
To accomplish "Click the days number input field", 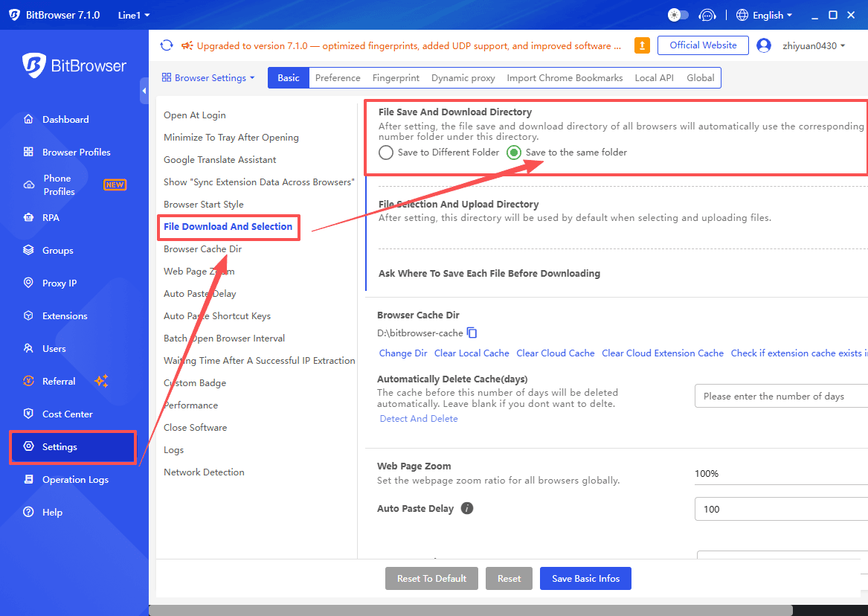I will pos(779,396).
